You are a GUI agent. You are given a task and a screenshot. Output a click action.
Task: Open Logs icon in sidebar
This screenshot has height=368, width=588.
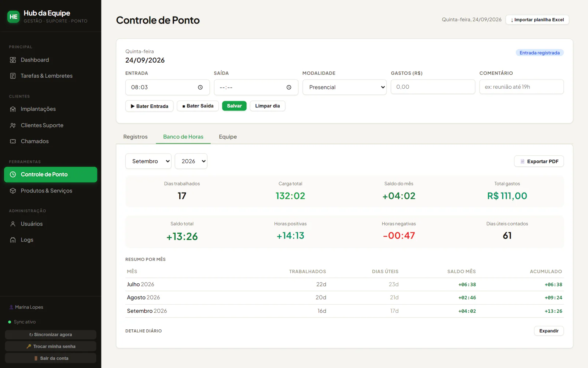point(13,240)
